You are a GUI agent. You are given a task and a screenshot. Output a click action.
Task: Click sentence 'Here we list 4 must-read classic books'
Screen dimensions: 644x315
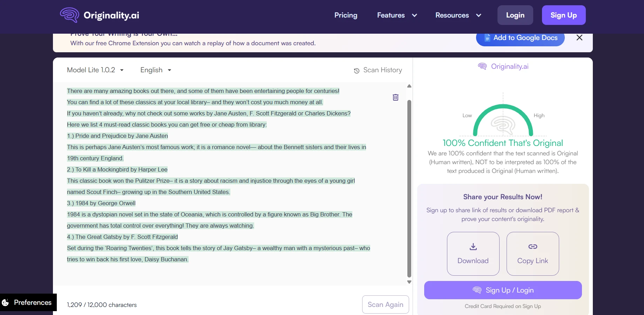(x=167, y=125)
